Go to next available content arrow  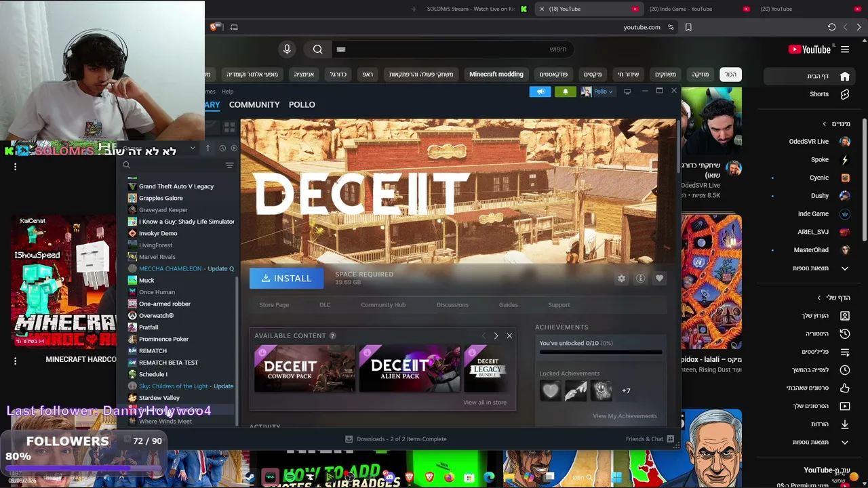pyautogui.click(x=496, y=335)
